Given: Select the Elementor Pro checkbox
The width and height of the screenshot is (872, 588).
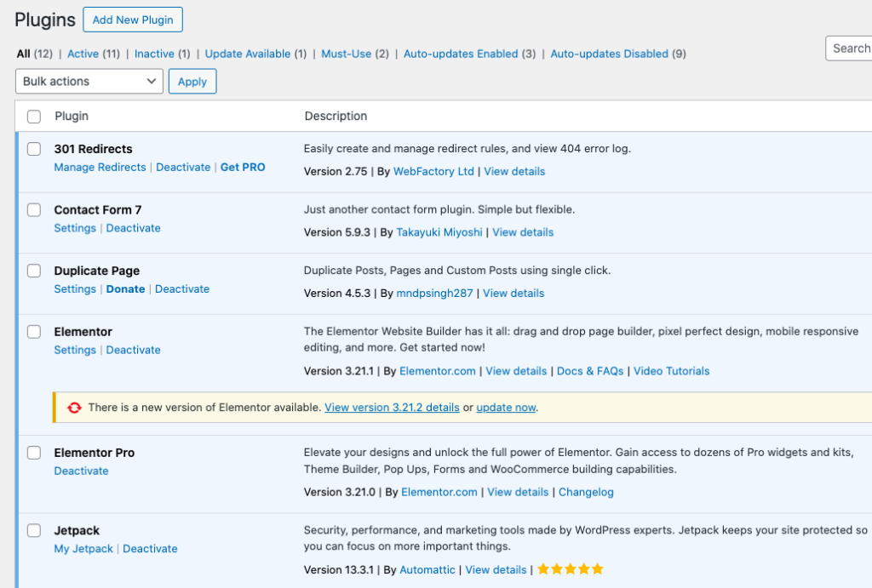Looking at the screenshot, I should [x=34, y=453].
